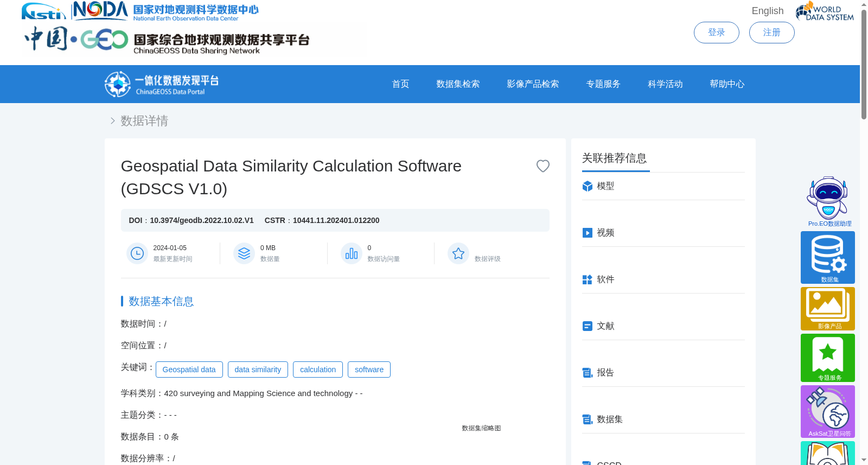Click the 注册 register button
Image resolution: width=868 pixels, height=465 pixels.
point(772,33)
